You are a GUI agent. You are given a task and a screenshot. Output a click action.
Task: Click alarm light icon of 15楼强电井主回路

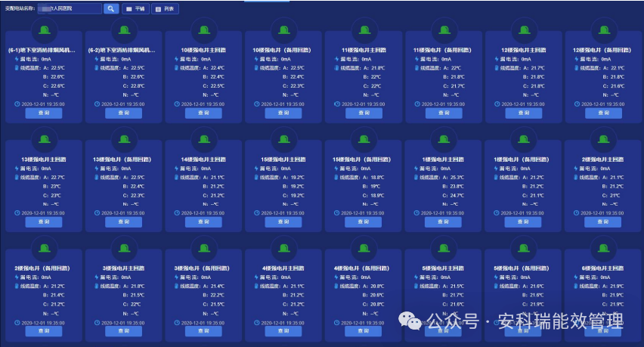pos(283,139)
